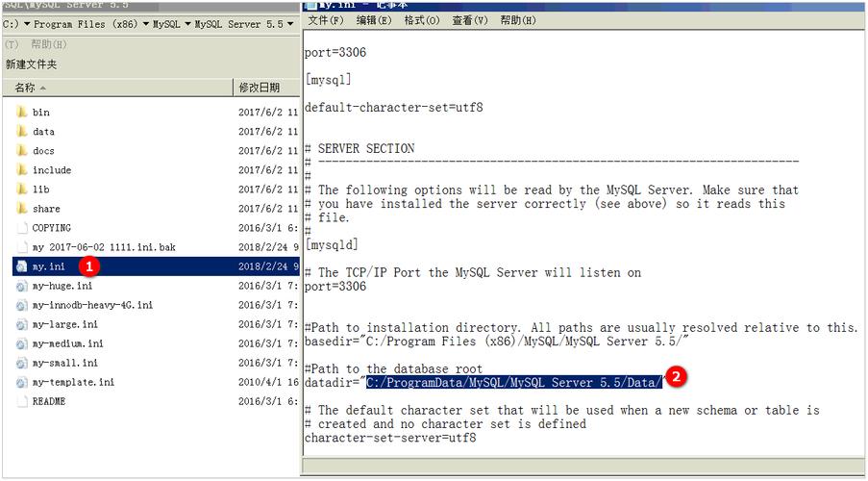The width and height of the screenshot is (868, 481).
Task: Click the my-large.ini file icon
Action: coord(22,324)
